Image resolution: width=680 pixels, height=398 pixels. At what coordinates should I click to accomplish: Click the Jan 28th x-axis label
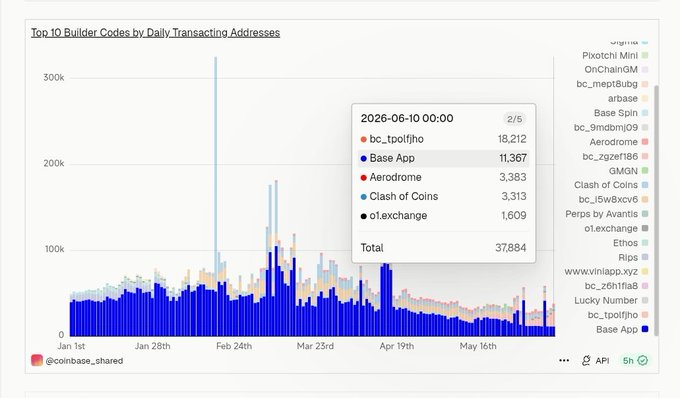pyautogui.click(x=153, y=346)
